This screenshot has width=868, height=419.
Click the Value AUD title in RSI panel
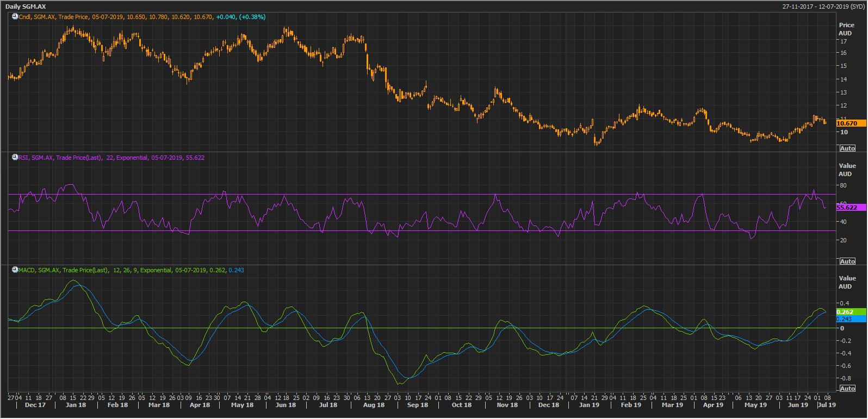click(847, 170)
